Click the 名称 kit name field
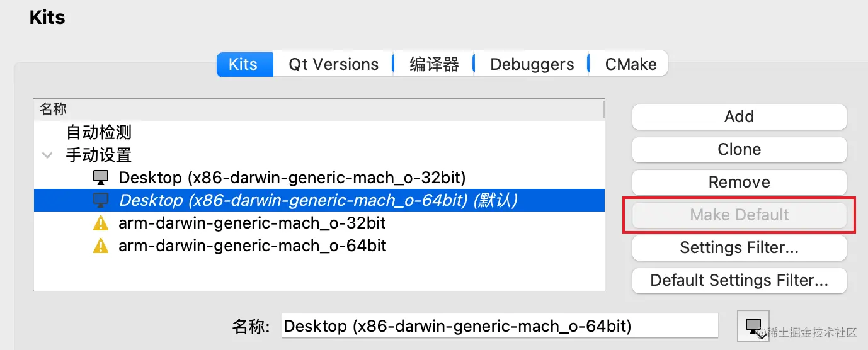Image resolution: width=868 pixels, height=350 pixels. click(500, 326)
